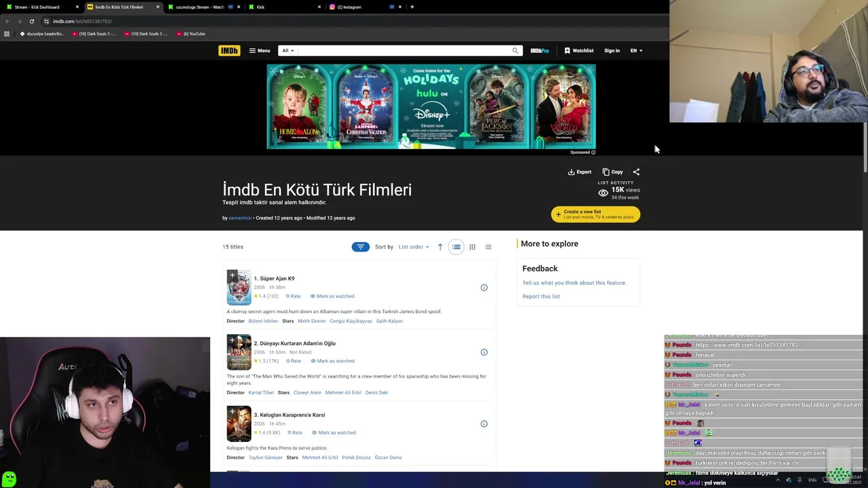Click the Sign in link

(612, 50)
